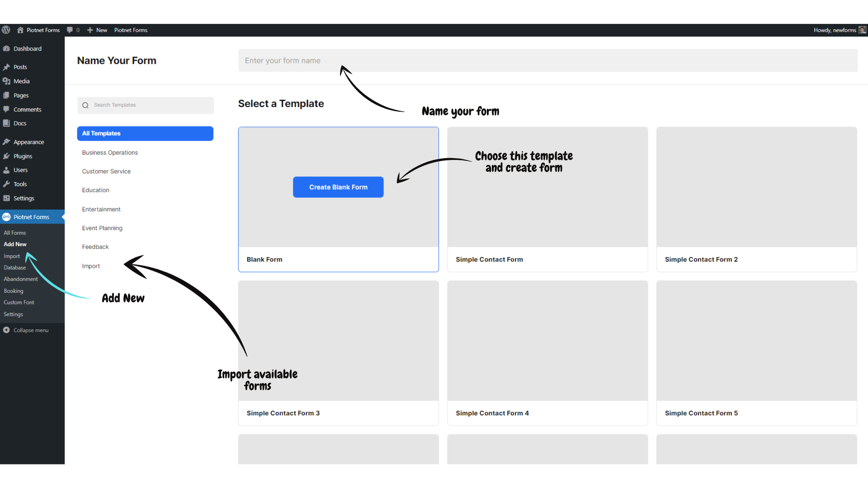Click the Pages sidebar icon
The height and width of the screenshot is (488, 868).
coord(7,95)
